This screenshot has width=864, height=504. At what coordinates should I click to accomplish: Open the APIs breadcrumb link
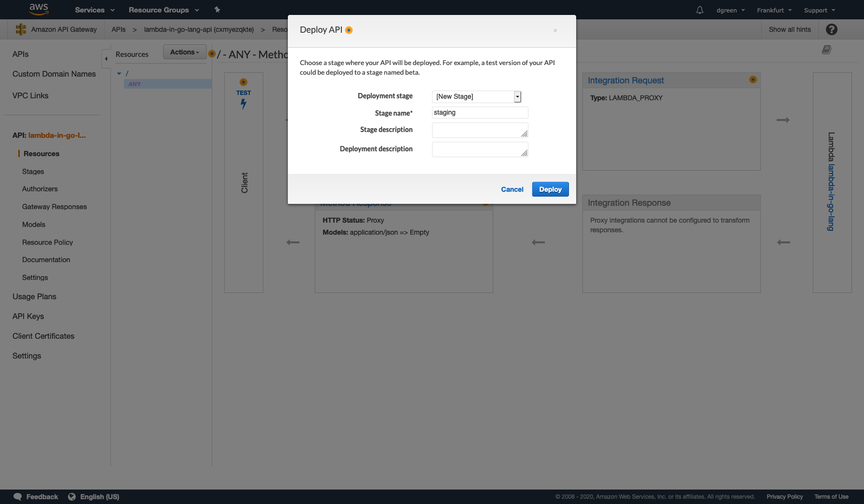118,29
